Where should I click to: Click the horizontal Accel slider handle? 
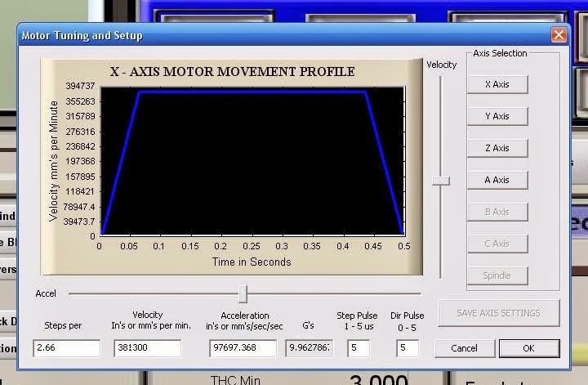pos(243,293)
